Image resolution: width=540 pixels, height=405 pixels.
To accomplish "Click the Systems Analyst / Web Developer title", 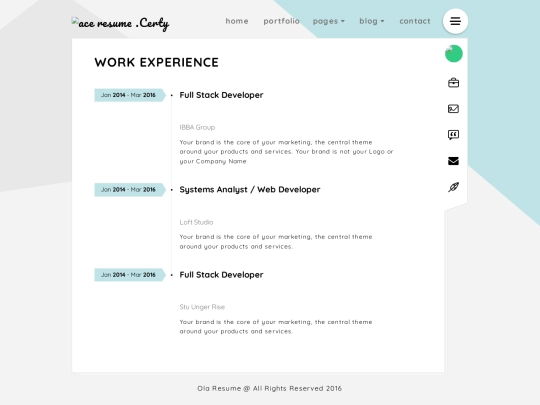I will tap(250, 190).
